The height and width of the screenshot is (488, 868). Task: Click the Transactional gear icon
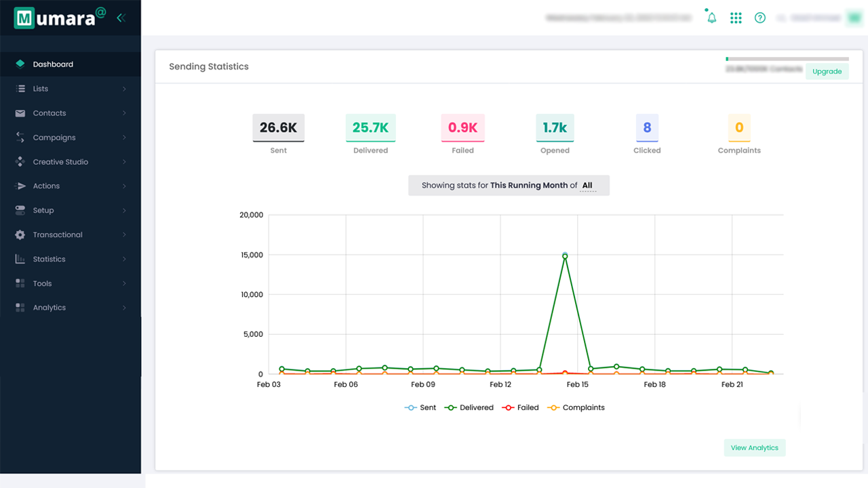(x=20, y=235)
